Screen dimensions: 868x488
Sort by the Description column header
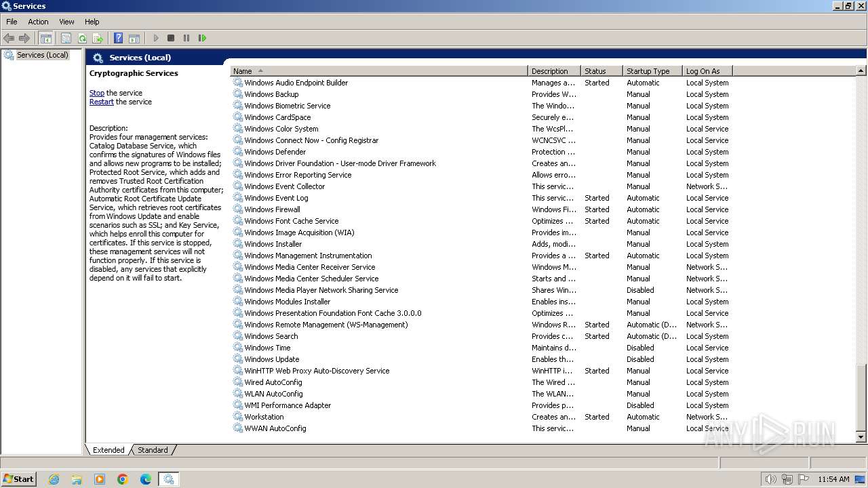click(554, 71)
